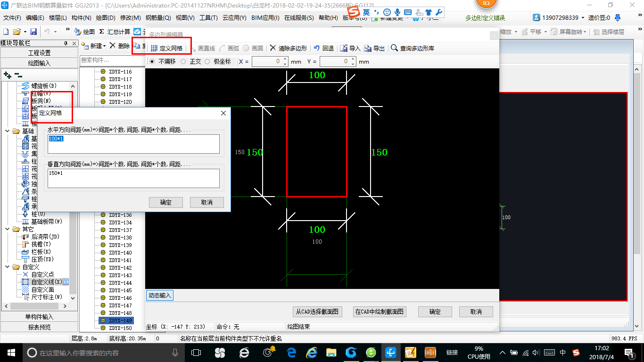Click the 回退 undo button
The width and height of the screenshot is (644, 362).
(x=324, y=48)
